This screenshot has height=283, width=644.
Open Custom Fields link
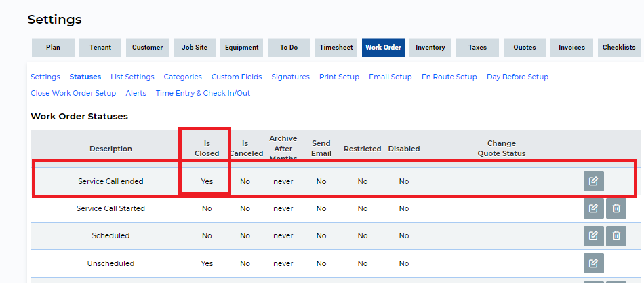pyautogui.click(x=237, y=77)
